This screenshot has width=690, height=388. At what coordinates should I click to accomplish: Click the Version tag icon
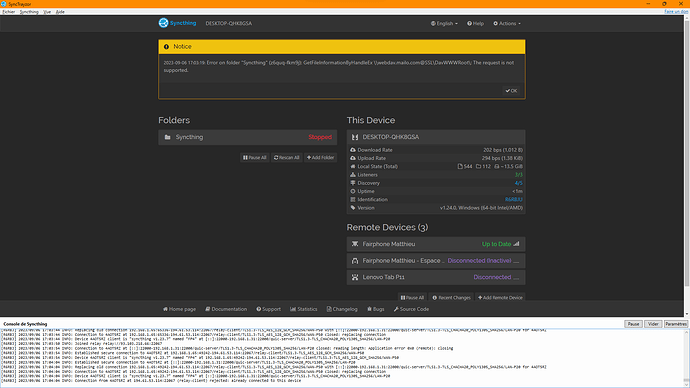point(353,208)
